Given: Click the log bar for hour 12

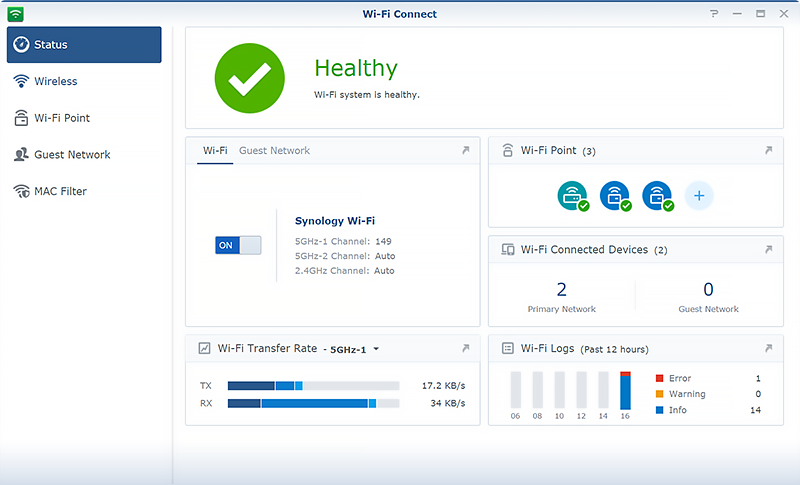Looking at the screenshot, I should [x=582, y=391].
